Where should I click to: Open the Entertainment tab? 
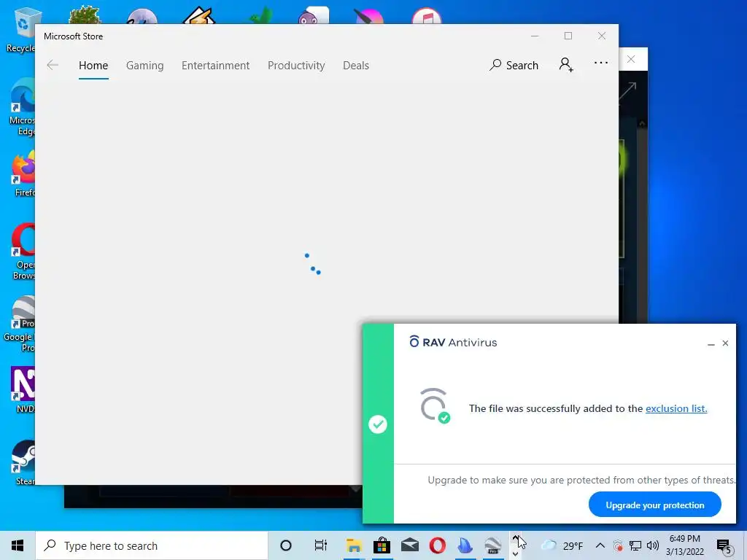coord(215,65)
